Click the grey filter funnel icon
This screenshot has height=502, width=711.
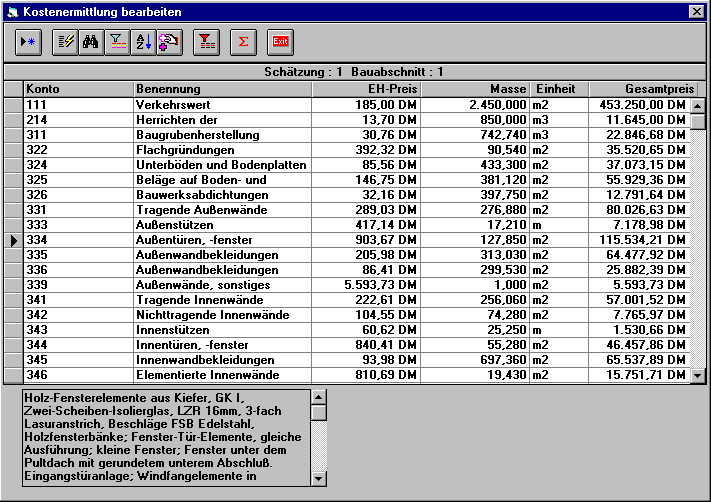117,42
